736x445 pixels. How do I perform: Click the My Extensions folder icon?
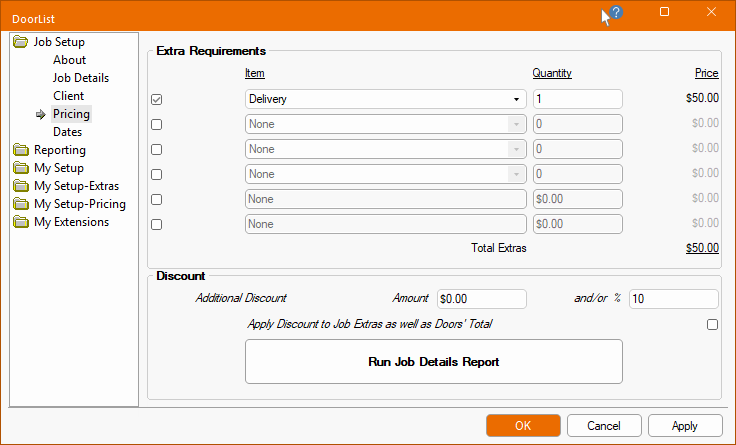20,222
